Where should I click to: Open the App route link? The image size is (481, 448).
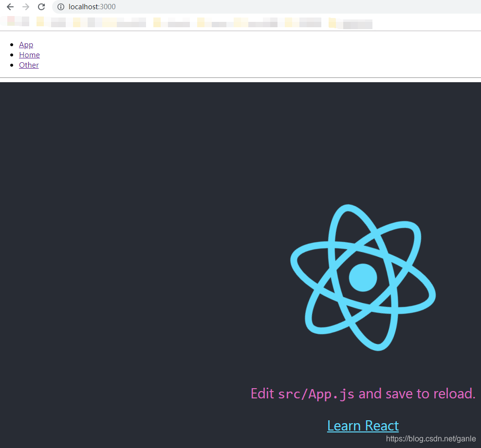(26, 45)
